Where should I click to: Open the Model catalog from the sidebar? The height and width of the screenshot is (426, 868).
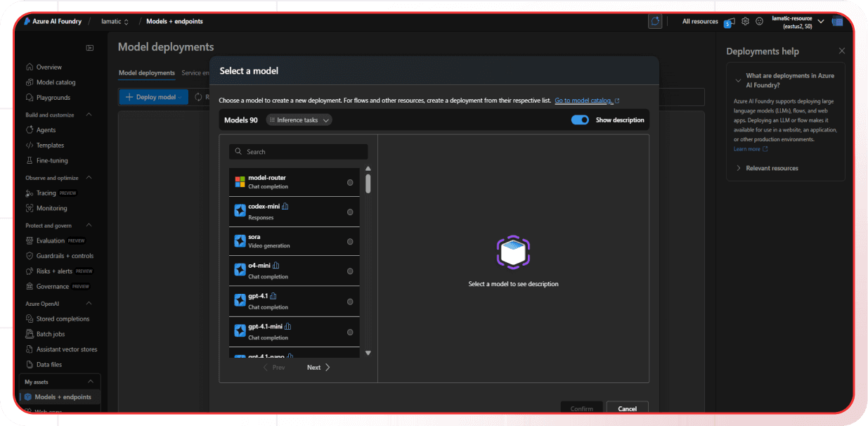[56, 82]
